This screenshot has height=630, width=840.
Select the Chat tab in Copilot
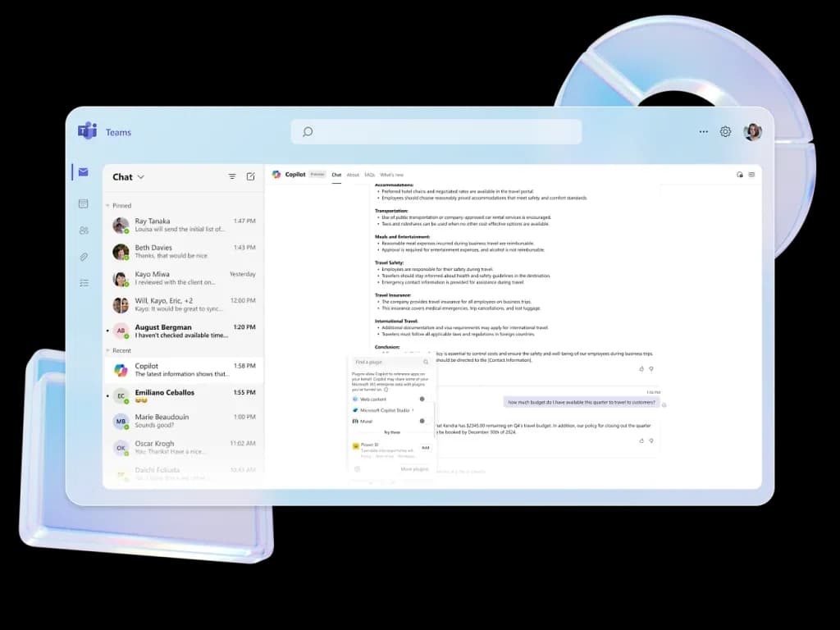[336, 175]
